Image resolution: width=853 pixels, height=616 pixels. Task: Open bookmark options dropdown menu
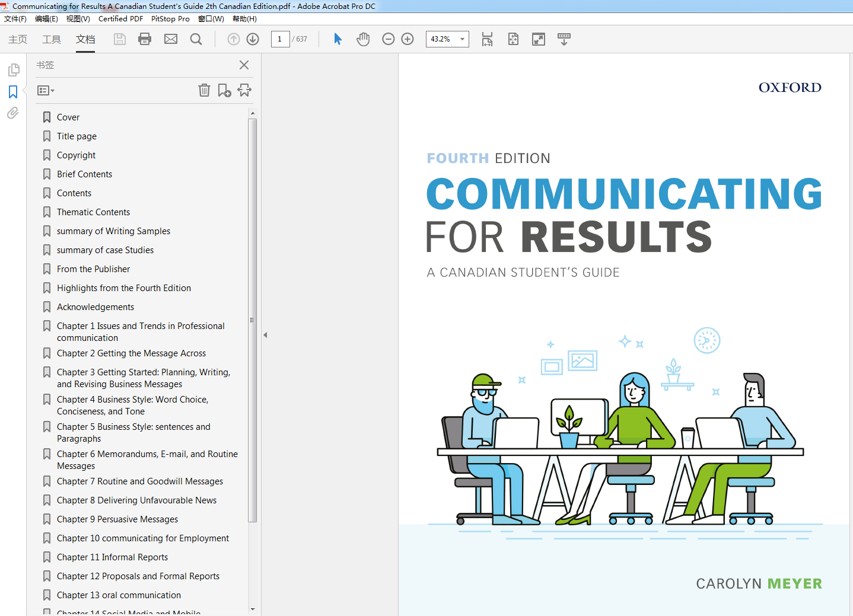pos(46,91)
